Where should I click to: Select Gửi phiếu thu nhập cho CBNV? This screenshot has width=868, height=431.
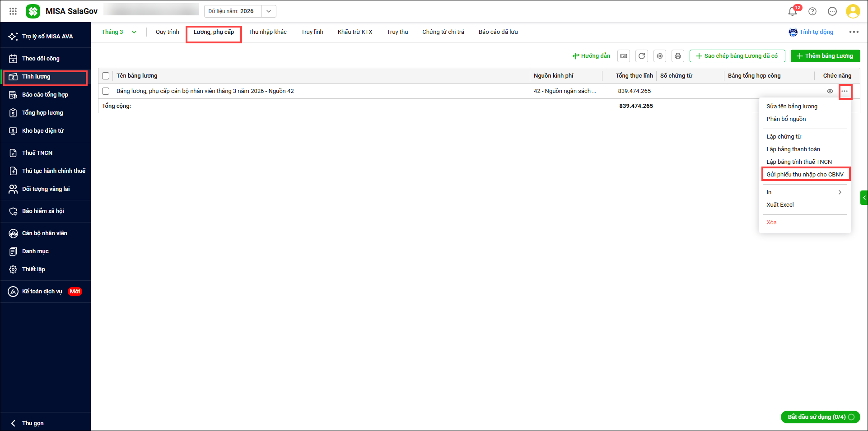click(805, 175)
